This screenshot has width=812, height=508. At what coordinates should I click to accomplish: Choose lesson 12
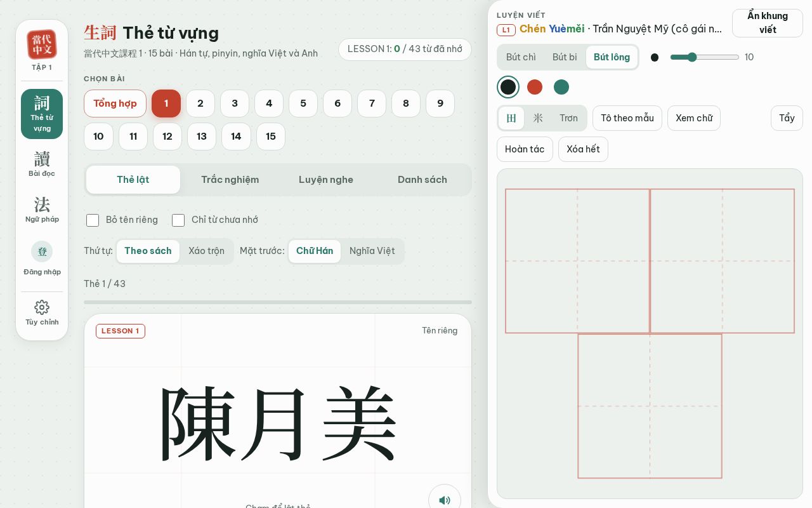click(x=167, y=137)
